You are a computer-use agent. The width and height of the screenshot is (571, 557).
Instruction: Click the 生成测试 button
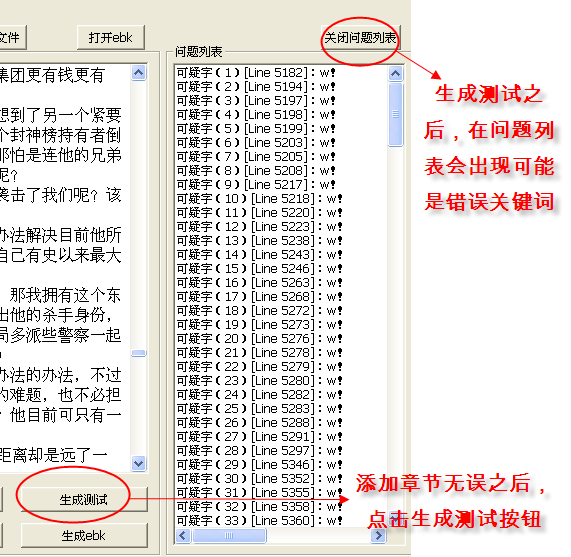point(84,499)
